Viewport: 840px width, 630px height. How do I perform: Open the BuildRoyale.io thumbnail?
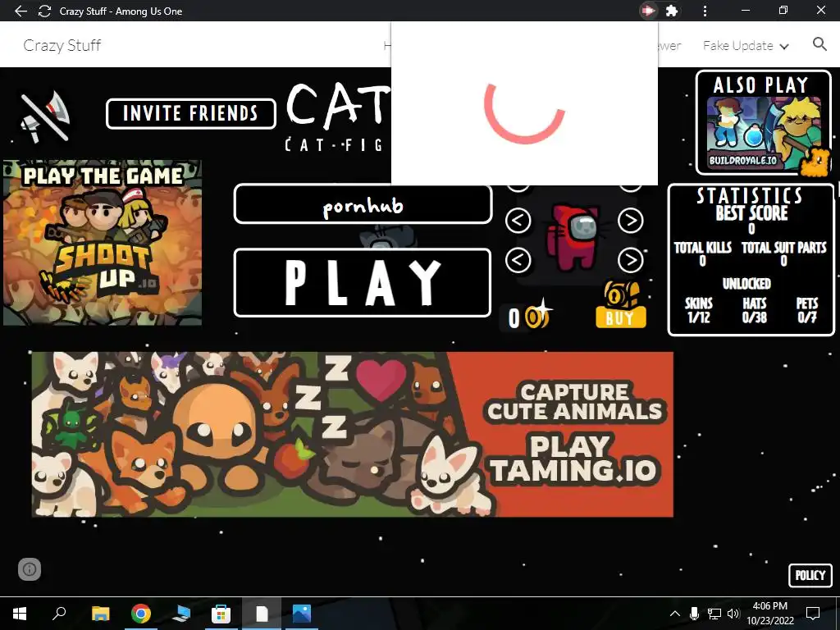click(764, 132)
